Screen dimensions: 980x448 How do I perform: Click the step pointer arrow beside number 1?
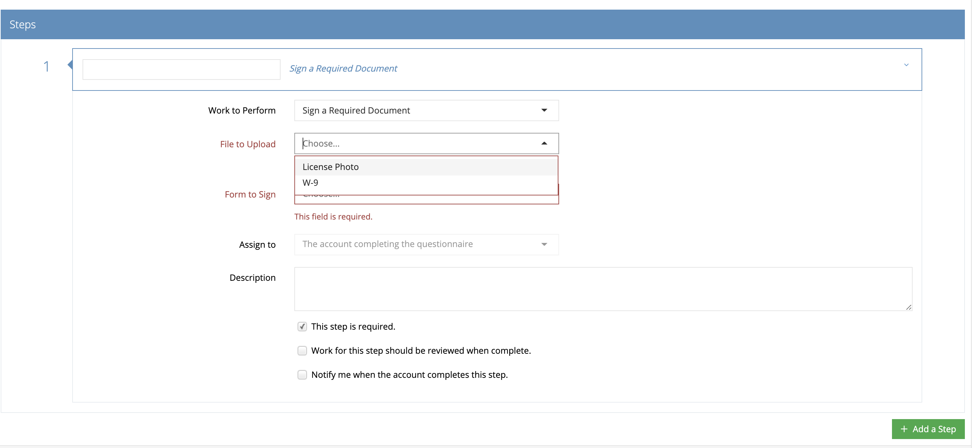point(70,65)
